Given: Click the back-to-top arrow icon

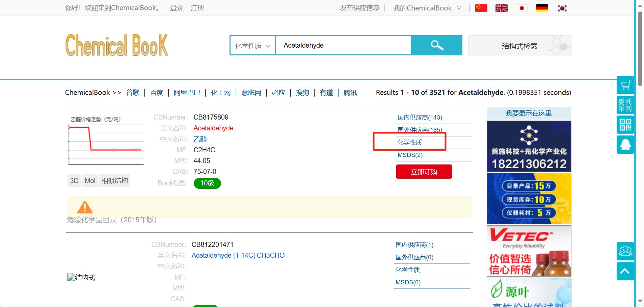Looking at the screenshot, I should click(625, 272).
